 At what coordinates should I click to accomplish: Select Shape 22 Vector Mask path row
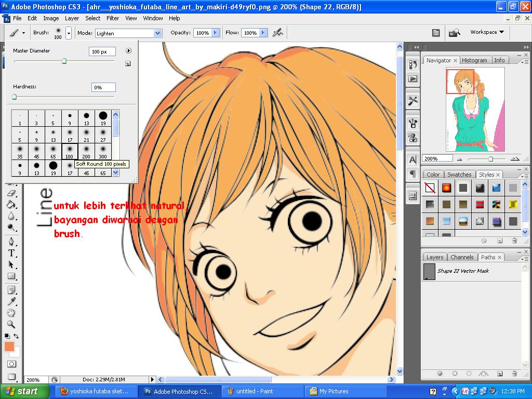click(472, 271)
